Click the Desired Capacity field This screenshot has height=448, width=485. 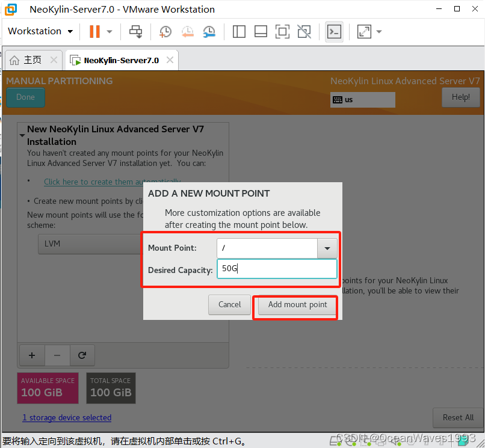pos(277,269)
